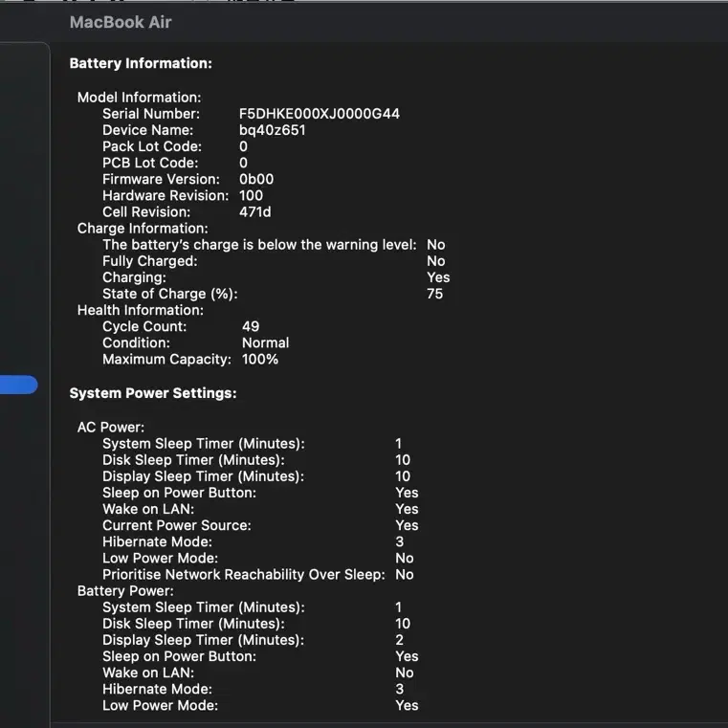Click the System Power Settings heading

(x=153, y=393)
